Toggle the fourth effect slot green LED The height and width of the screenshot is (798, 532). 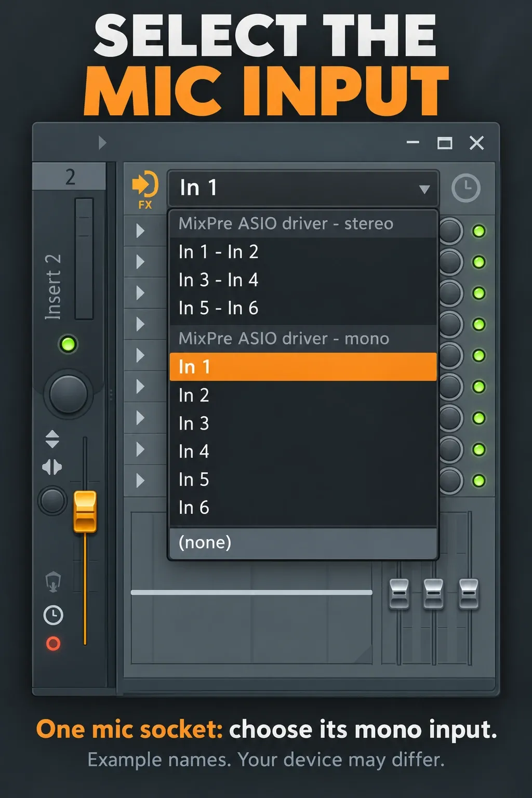tap(479, 325)
